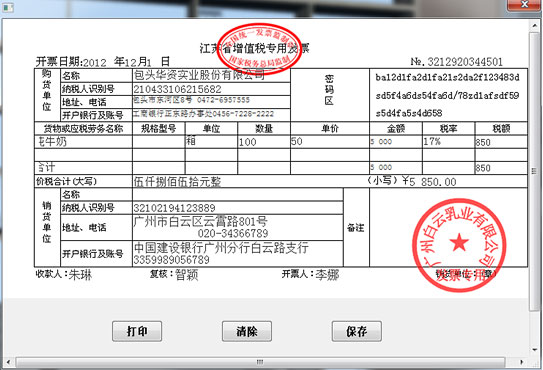543x370 pixels.
Task: Click the 保存 save button
Action: pyautogui.click(x=357, y=331)
